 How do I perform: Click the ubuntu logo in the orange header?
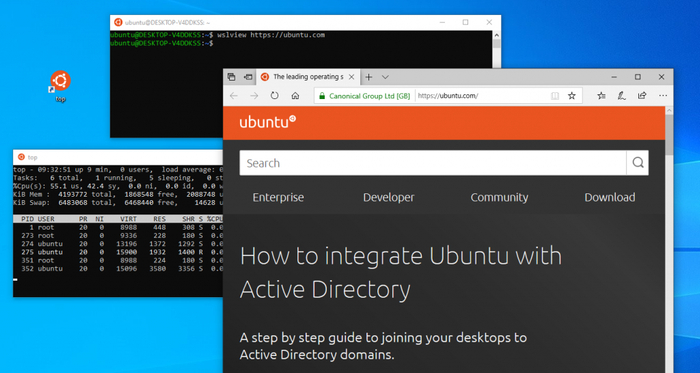click(x=268, y=122)
